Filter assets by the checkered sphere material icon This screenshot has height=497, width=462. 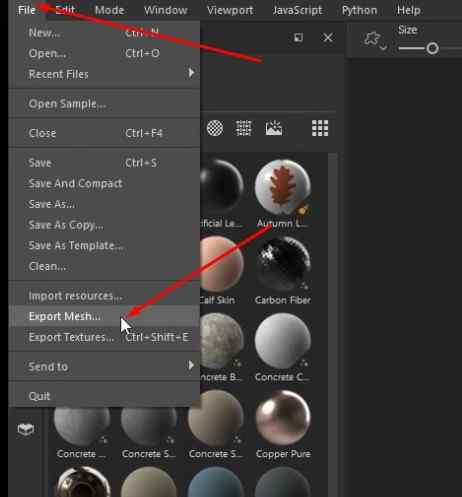pyautogui.click(x=215, y=128)
